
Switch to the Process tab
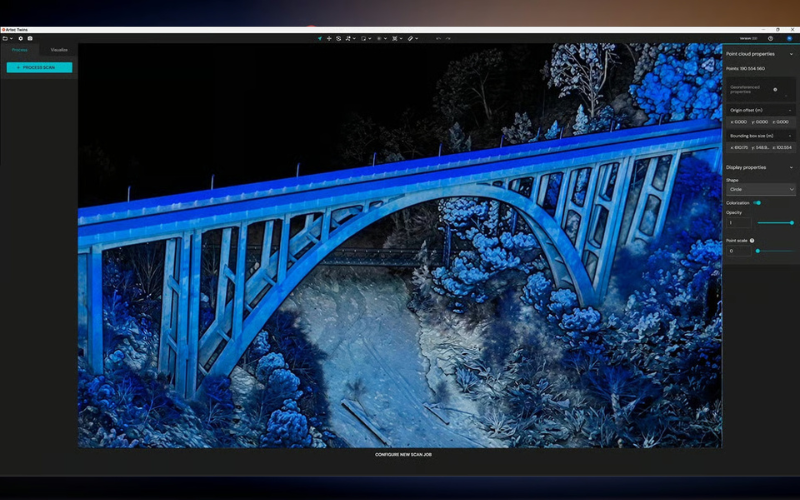pos(20,49)
